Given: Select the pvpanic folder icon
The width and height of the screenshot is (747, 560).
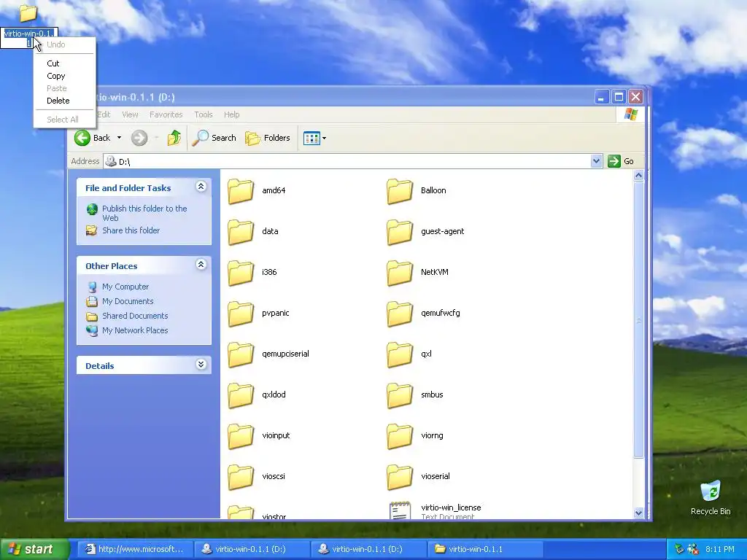Looking at the screenshot, I should (x=241, y=314).
